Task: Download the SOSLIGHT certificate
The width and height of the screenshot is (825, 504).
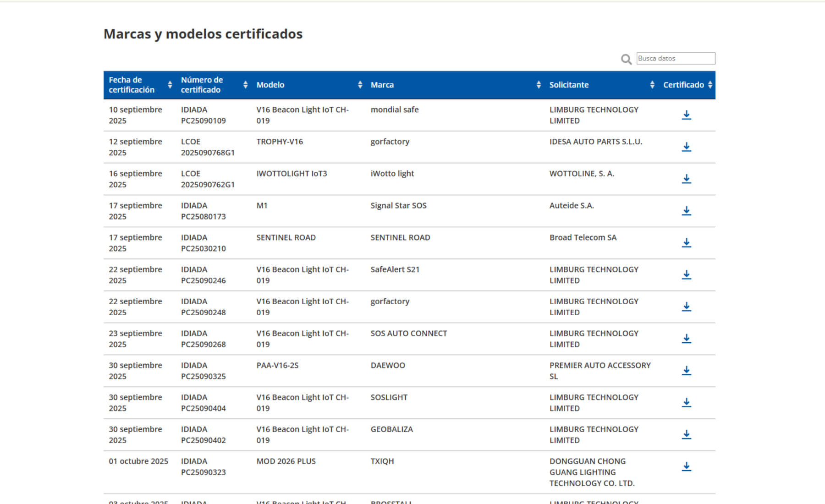Action: coord(686,403)
